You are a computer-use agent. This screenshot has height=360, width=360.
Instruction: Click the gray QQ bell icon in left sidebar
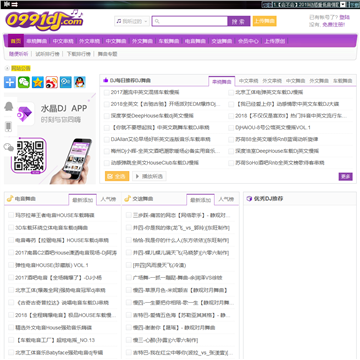click(x=9, y=106)
